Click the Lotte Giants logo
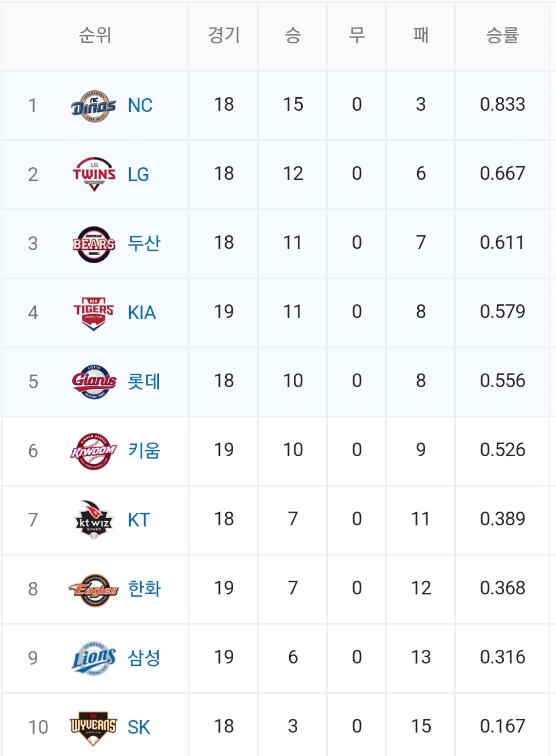This screenshot has width=556, height=756. point(94,381)
